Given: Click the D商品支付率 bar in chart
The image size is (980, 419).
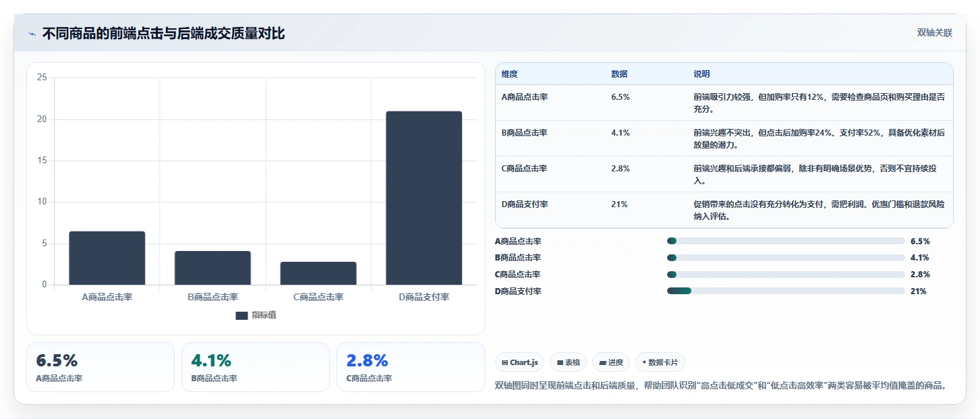Looking at the screenshot, I should click(x=424, y=198).
